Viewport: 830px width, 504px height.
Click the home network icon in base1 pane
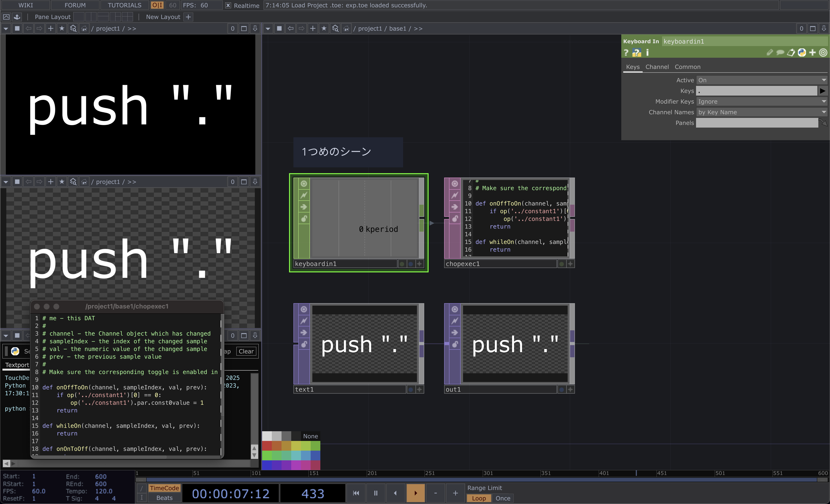(346, 29)
